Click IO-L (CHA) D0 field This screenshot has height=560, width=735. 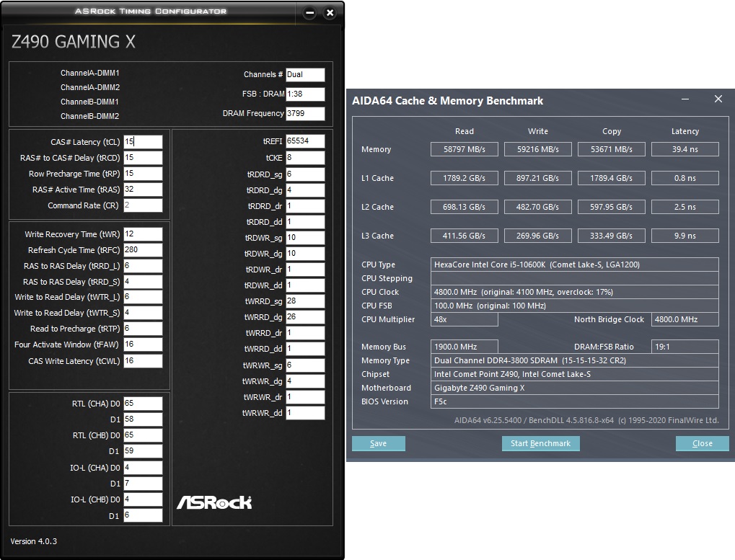coord(143,468)
